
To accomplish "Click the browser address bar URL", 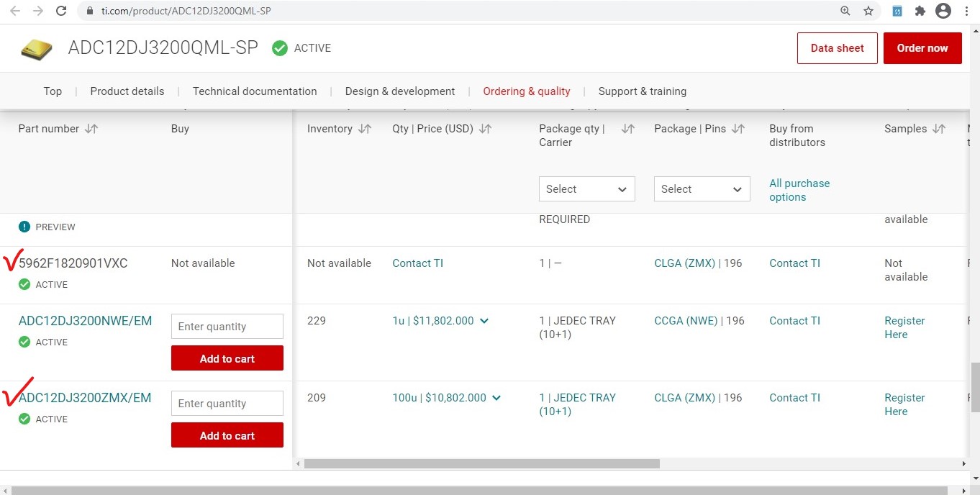I will [x=186, y=11].
